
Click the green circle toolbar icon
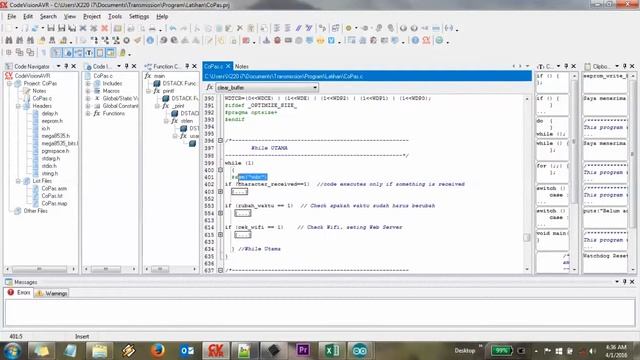click(x=439, y=40)
